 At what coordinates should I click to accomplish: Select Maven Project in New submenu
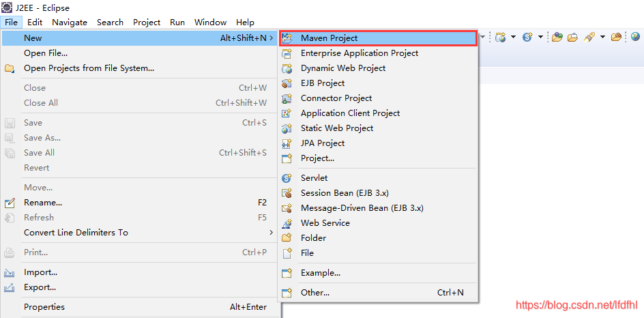pyautogui.click(x=378, y=38)
